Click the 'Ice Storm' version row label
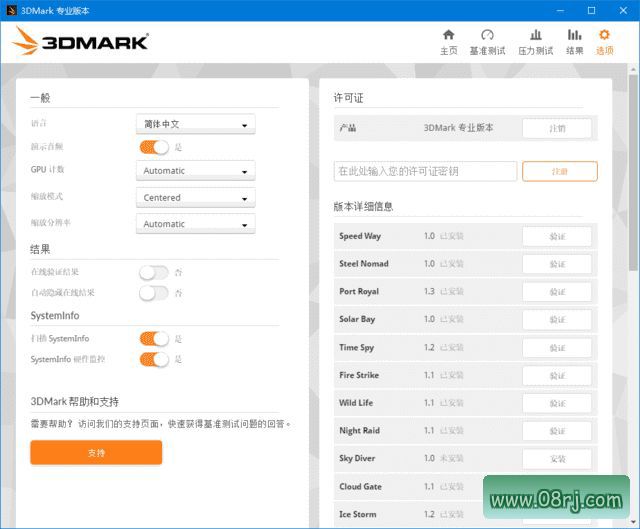This screenshot has width=640, height=529. pyautogui.click(x=358, y=514)
